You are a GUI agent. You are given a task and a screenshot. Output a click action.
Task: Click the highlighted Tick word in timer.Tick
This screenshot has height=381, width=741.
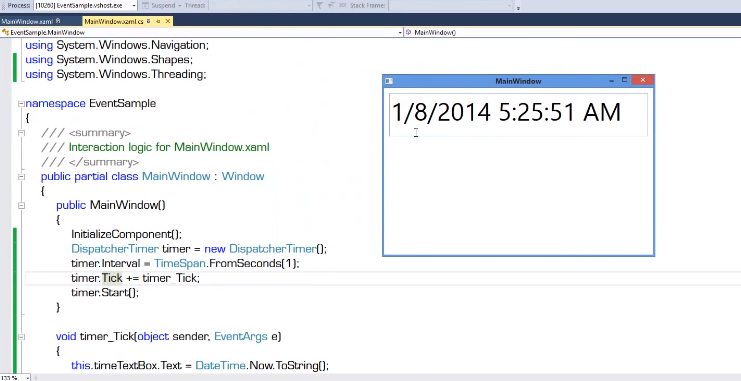click(x=112, y=278)
